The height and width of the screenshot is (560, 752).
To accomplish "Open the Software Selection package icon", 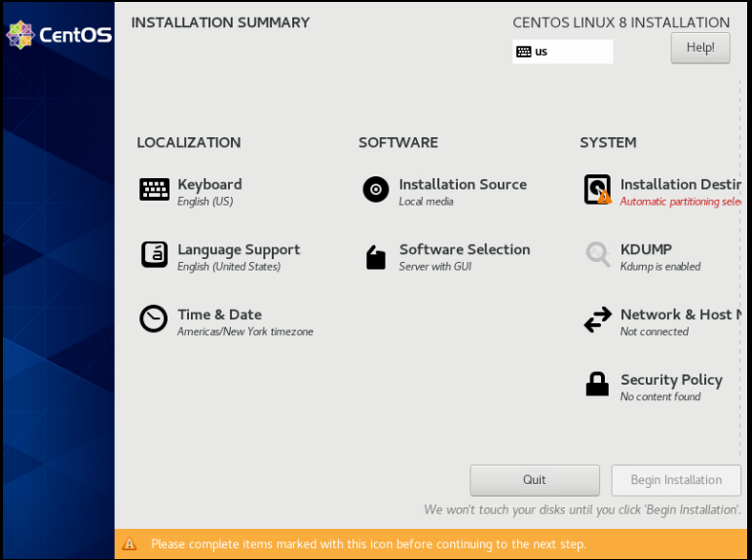I will 376,257.
